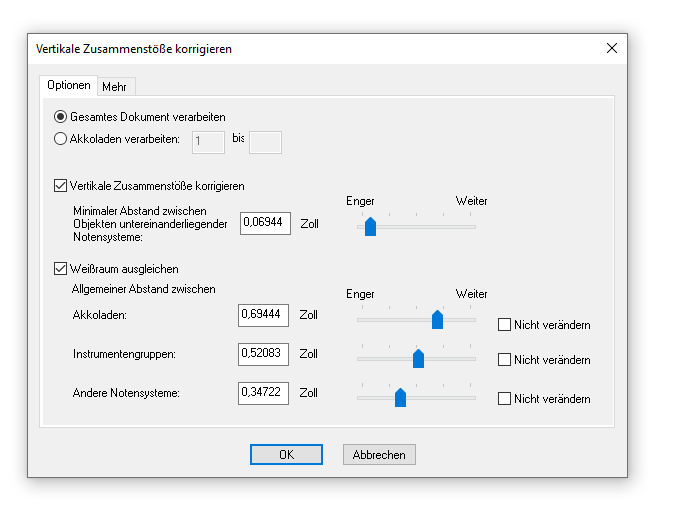Image resolution: width=691 pixels, height=528 pixels.
Task: Click the Akkoladen spacing slider thumb
Action: pos(437,320)
